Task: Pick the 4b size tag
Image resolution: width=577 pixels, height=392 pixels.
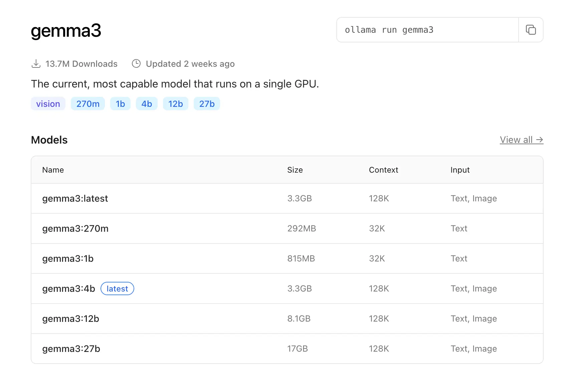Action: (x=147, y=104)
